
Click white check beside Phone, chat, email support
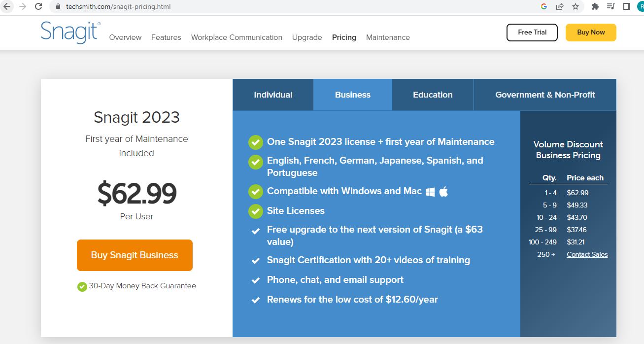point(256,280)
